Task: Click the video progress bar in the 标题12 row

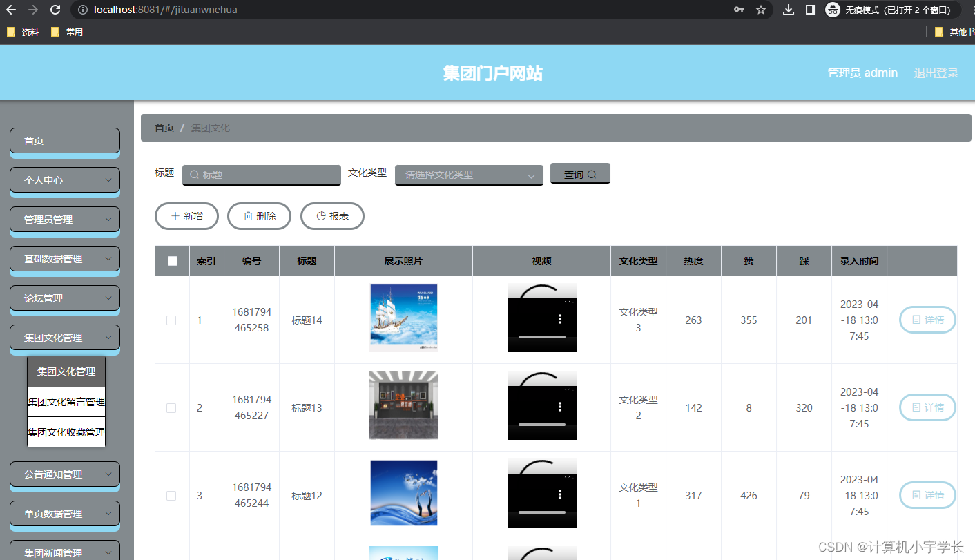Action: [542, 512]
